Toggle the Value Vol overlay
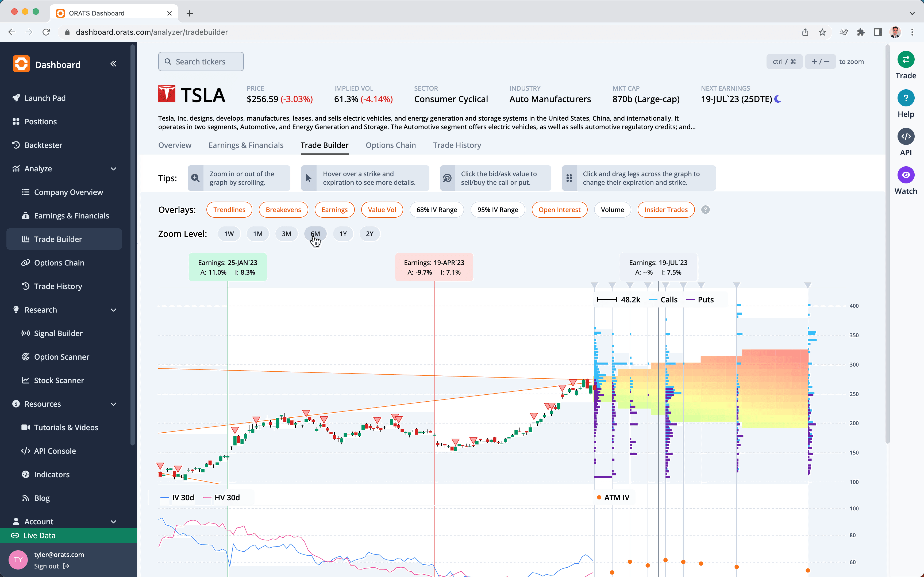 [382, 210]
